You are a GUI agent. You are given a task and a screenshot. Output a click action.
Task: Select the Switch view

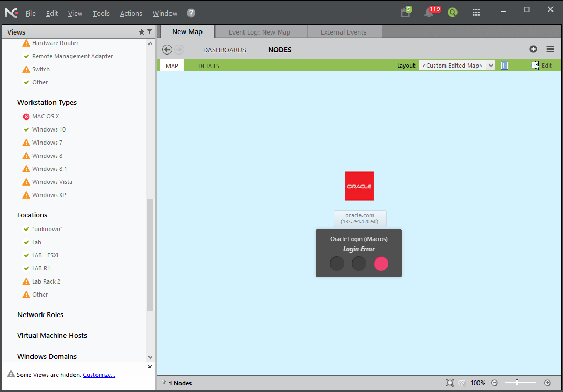[x=40, y=69]
